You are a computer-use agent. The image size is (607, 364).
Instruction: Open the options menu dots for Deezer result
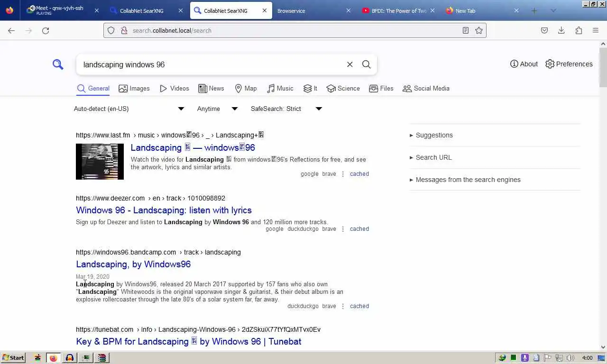tap(343, 229)
